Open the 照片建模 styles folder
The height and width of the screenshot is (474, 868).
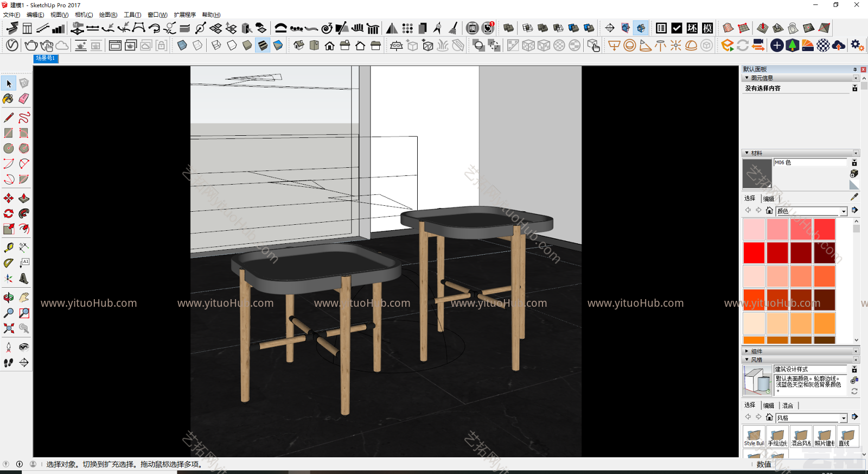pyautogui.click(x=824, y=437)
